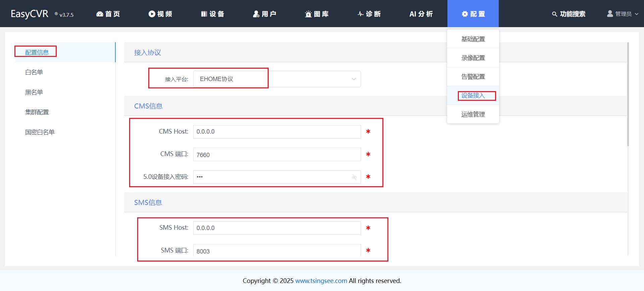Viewport: 644px width, 291px height.
Task: Open the 设备 devices nav icon
Action: click(204, 14)
